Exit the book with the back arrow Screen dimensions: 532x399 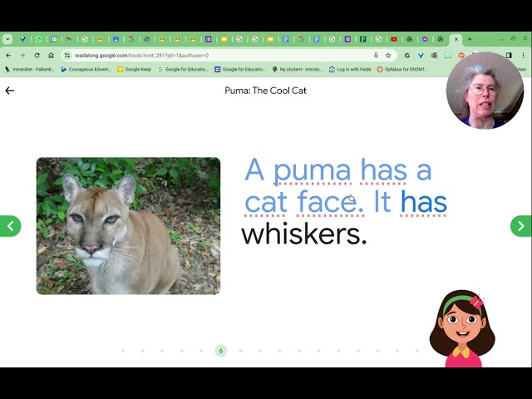9,91
